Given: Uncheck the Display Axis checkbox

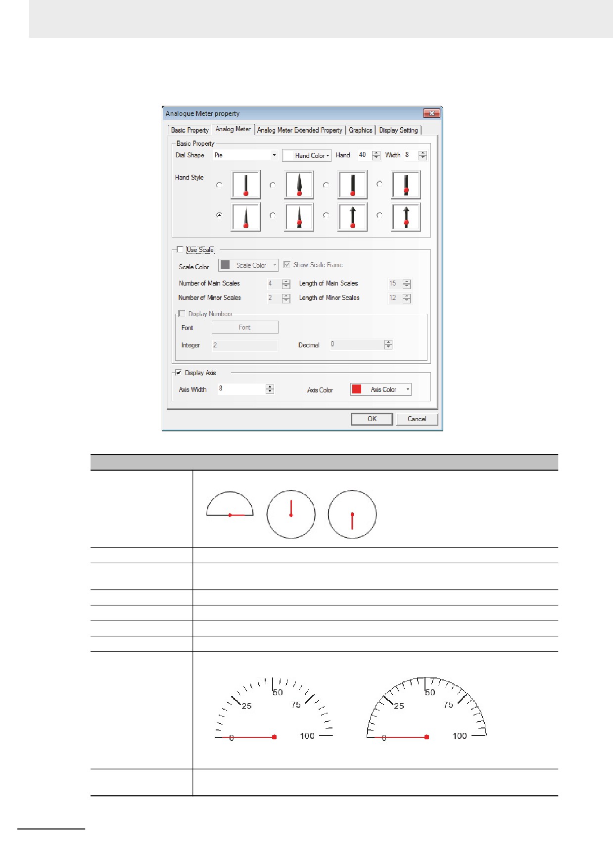Looking at the screenshot, I should pos(179,373).
